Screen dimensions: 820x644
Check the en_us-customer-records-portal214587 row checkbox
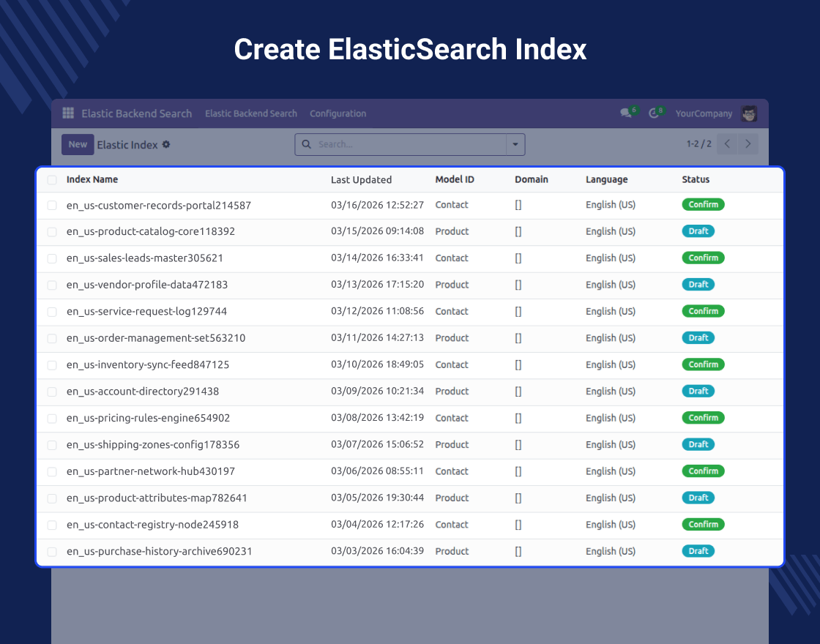(x=52, y=206)
